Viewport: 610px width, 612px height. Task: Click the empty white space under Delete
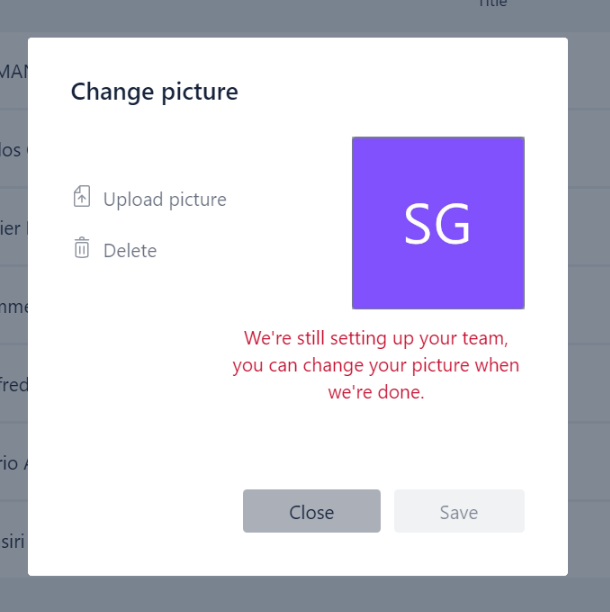148,371
